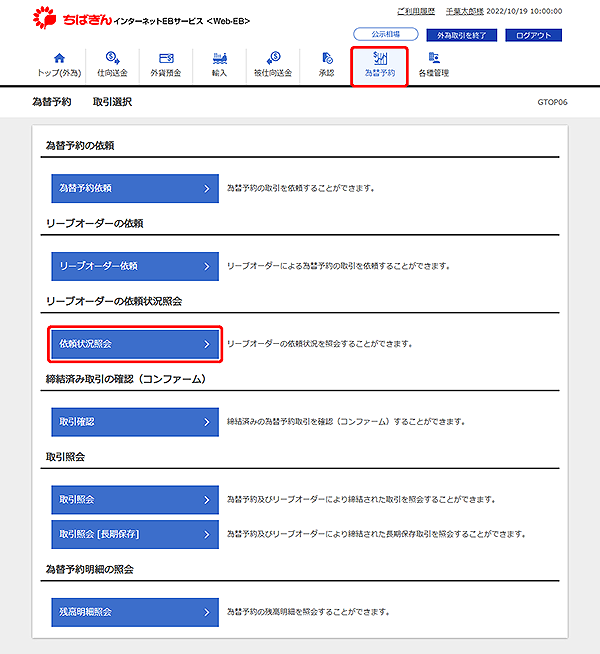This screenshot has width=600, height=654.
Task: Open 残高明細照会 button
Action: point(135,612)
